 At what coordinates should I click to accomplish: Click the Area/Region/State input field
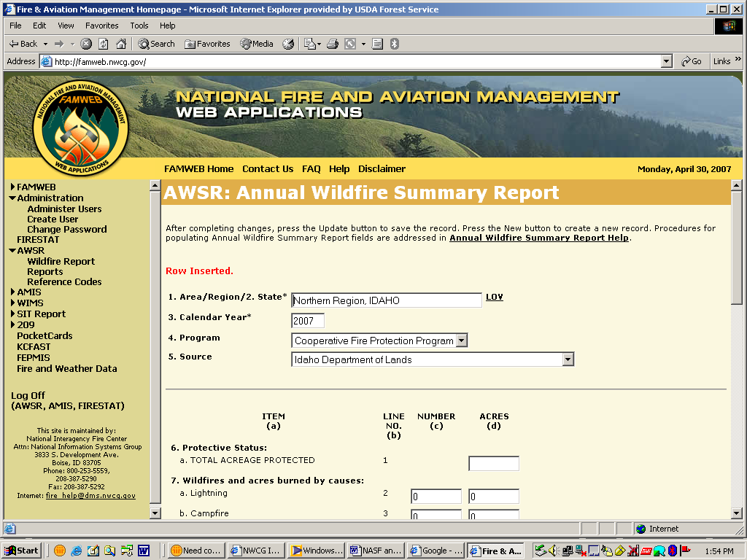(x=387, y=300)
